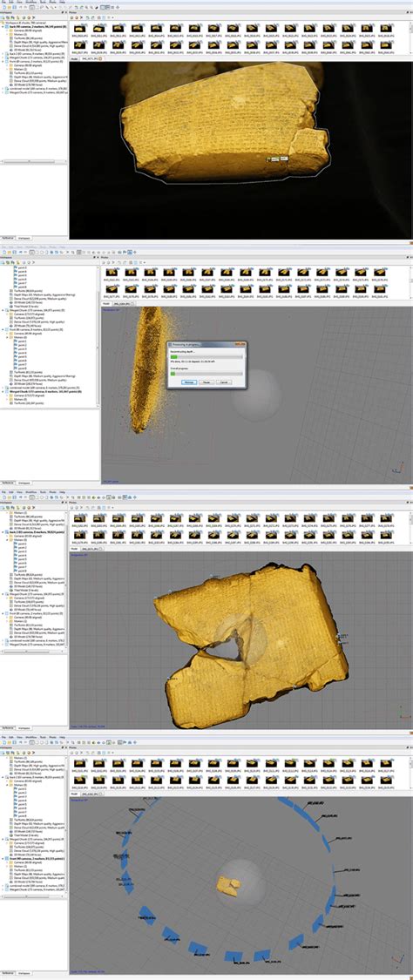Screen dimensions: 413x980
Task: Switch to Model tab in the tablet 3D model window
Action: click(74, 550)
